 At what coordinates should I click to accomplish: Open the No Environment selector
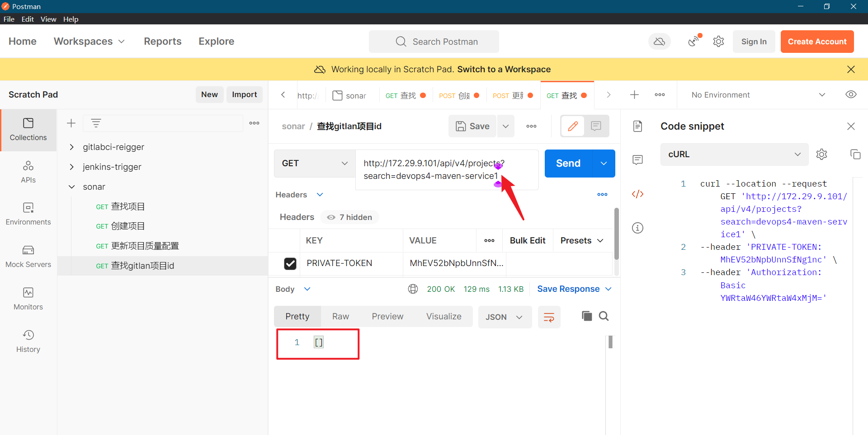[x=758, y=95]
